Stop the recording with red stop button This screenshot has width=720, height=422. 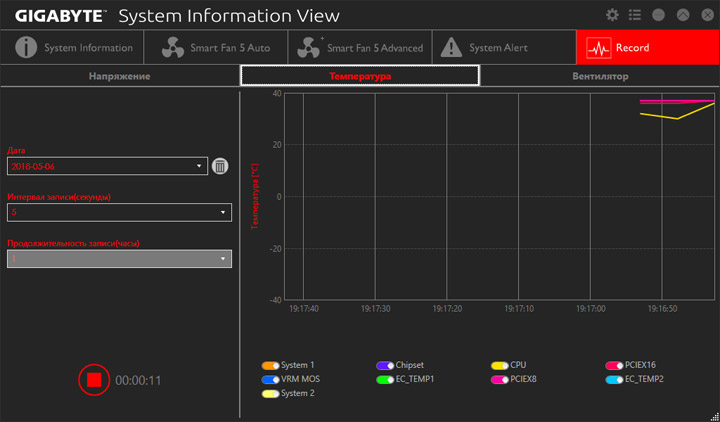[94, 380]
